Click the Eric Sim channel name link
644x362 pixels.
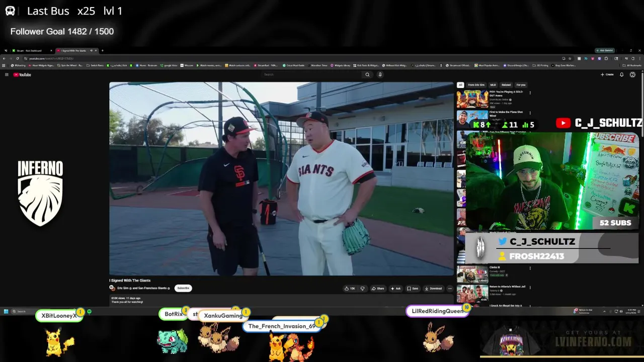tap(122, 288)
